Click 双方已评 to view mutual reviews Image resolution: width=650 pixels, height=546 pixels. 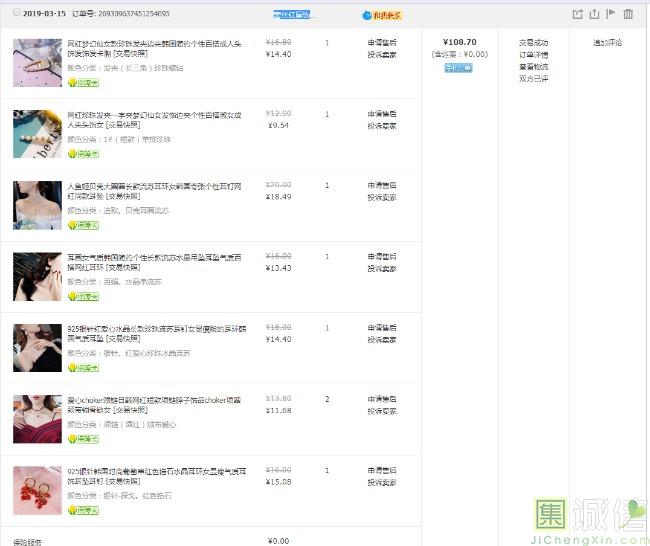click(533, 79)
